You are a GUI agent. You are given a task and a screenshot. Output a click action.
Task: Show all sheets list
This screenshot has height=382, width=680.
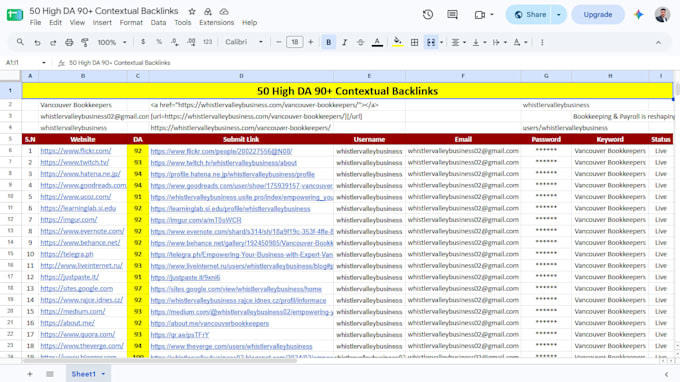50,374
